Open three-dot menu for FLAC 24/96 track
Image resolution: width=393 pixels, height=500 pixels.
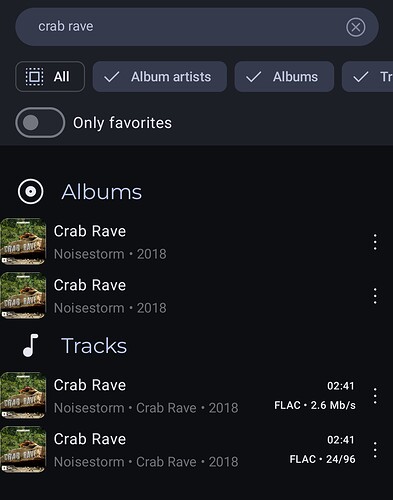pyautogui.click(x=375, y=450)
